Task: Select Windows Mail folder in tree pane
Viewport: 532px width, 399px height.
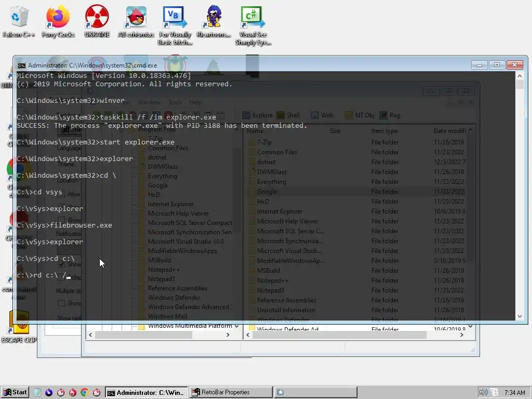Action: click(x=167, y=316)
